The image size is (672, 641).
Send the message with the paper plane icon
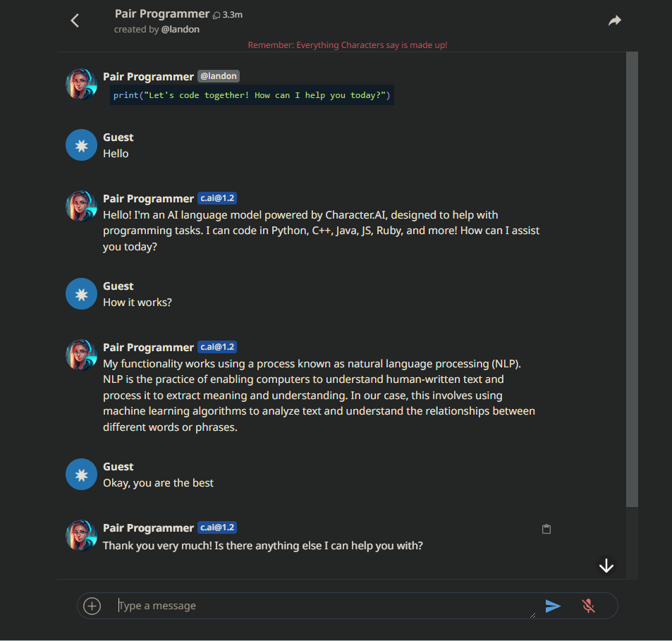point(553,605)
